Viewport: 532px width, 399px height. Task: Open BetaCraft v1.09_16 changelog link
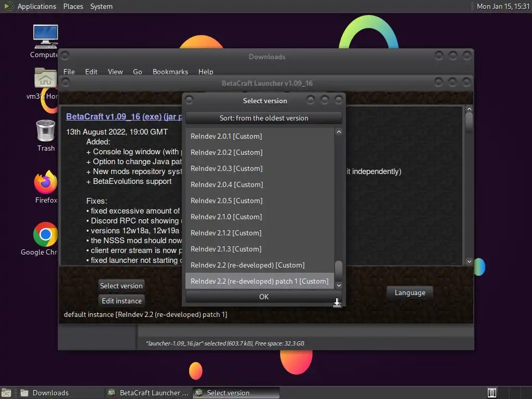[x=103, y=116]
